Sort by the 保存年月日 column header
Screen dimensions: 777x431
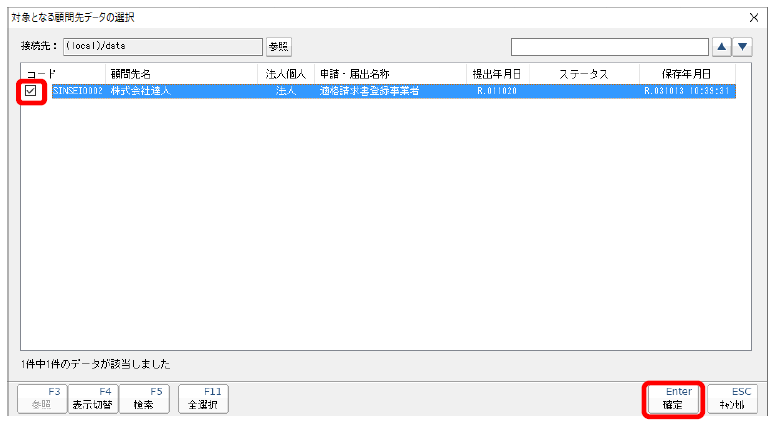687,74
